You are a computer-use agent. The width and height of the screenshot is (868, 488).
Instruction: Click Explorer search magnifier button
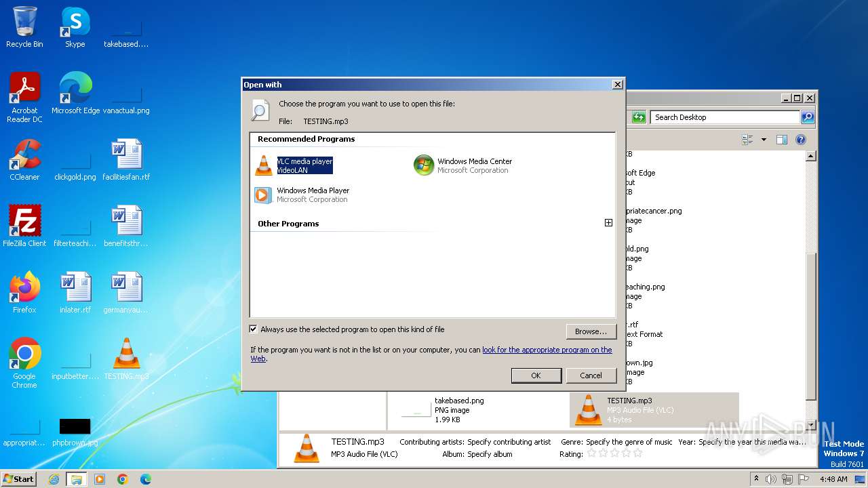click(x=807, y=117)
